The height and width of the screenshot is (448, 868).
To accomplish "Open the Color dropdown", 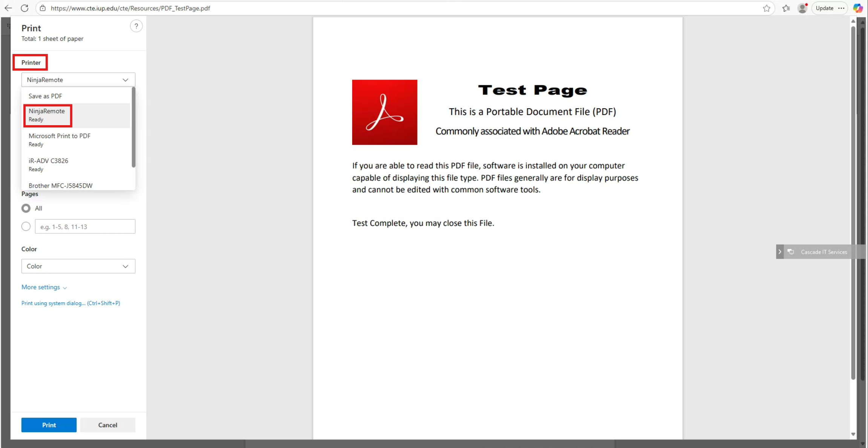I will click(78, 266).
